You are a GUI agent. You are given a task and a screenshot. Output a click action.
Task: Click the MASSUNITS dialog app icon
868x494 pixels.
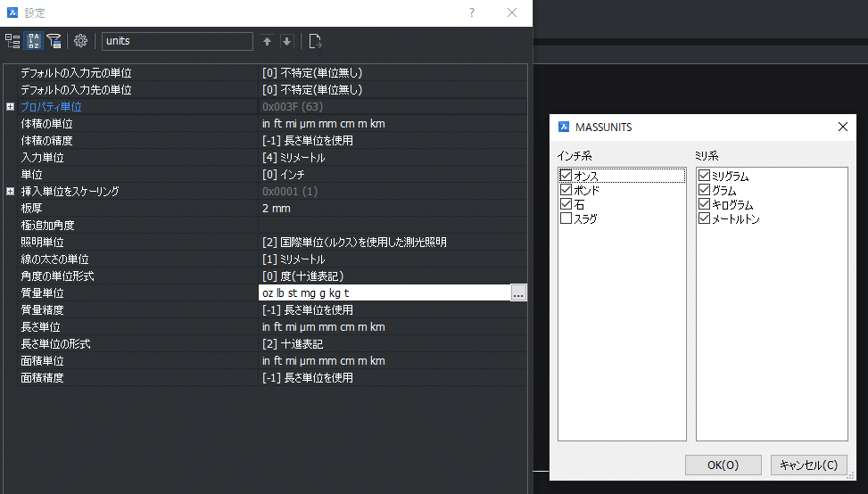click(x=564, y=127)
